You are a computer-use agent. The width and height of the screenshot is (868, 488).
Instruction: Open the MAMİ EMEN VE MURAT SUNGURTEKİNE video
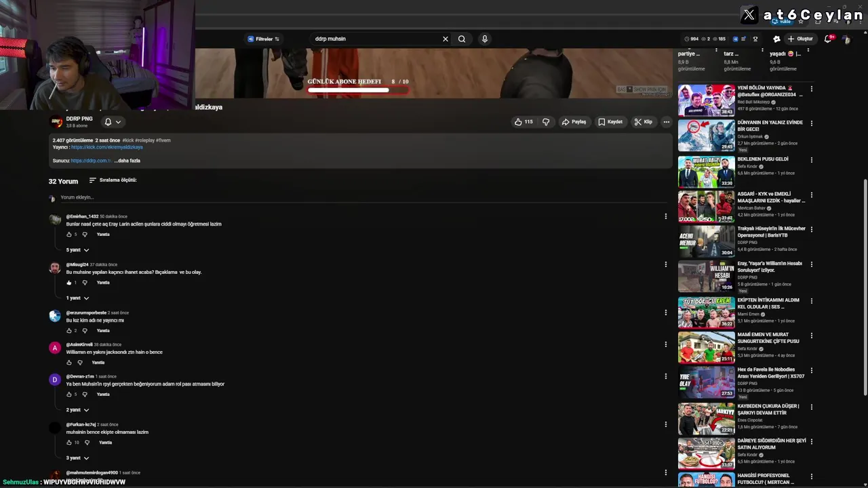706,347
